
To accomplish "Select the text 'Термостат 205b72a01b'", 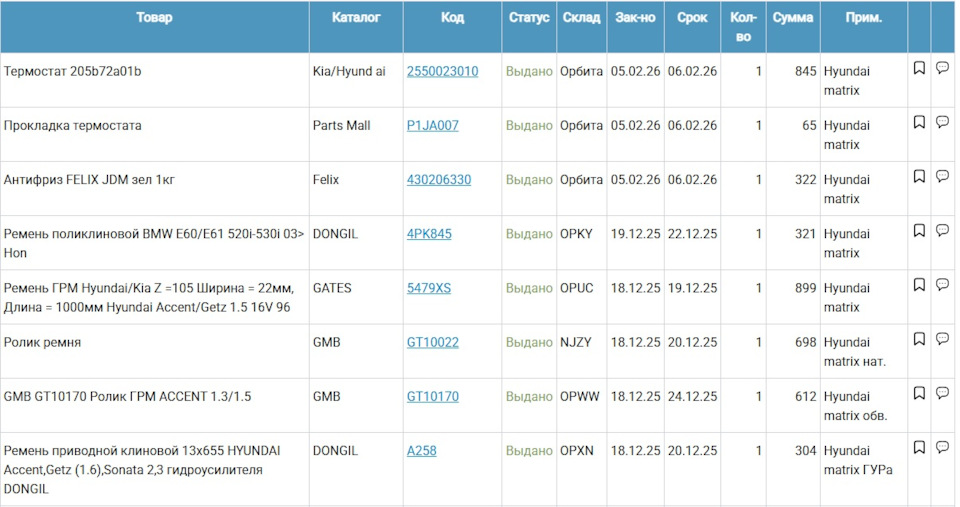I will click(72, 71).
